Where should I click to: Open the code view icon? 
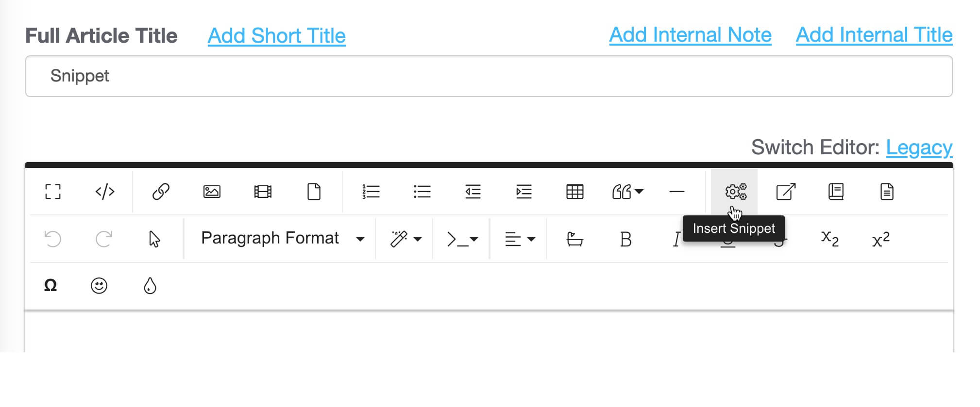click(105, 192)
